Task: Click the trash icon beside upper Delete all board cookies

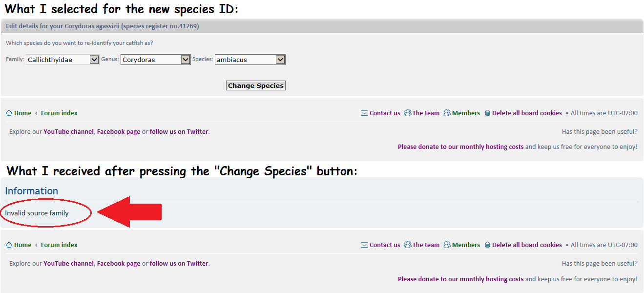Action: (487, 113)
